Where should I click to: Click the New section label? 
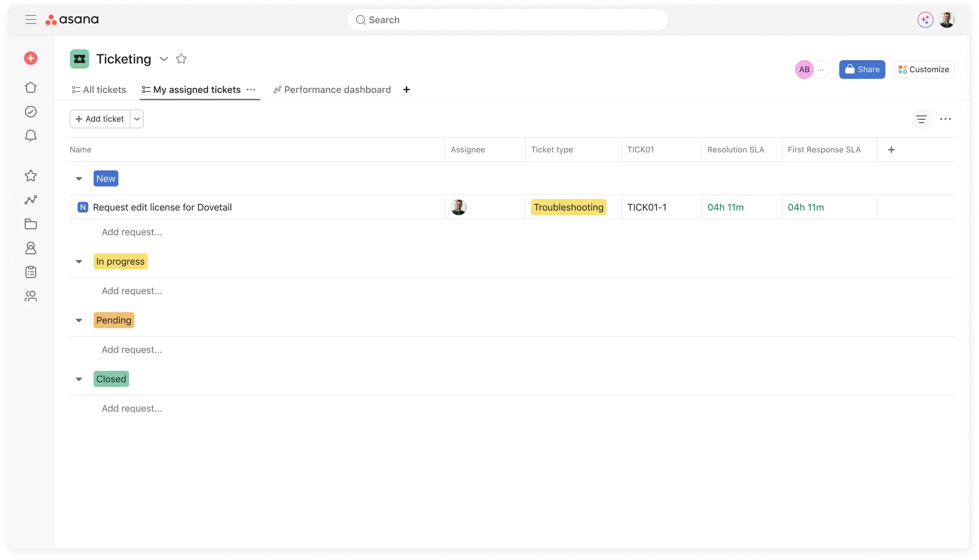point(106,179)
